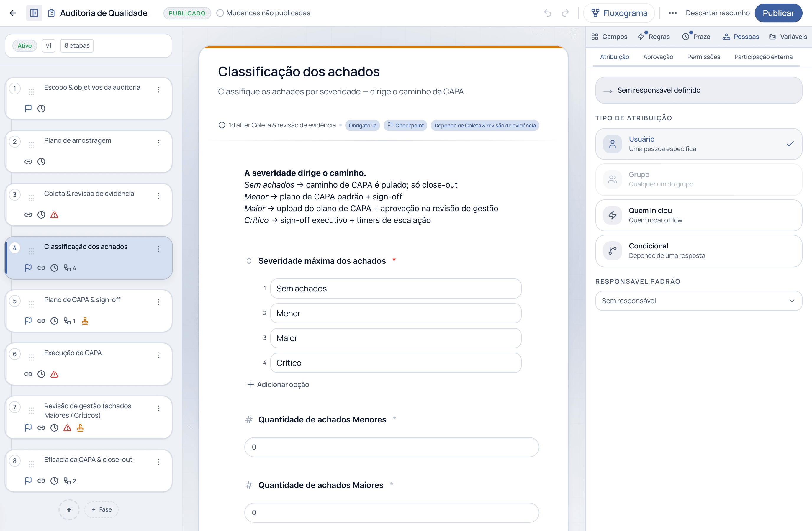Click the warning icon on Coleta & revisão step
Image resolution: width=812 pixels, height=531 pixels.
click(54, 215)
